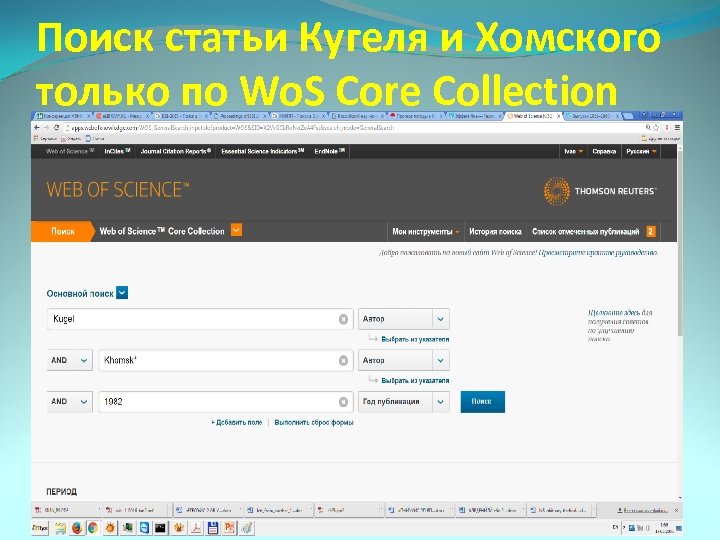This screenshot has width=720, height=540.
Task: Click Web of Science in top navigation
Action: click(70, 151)
